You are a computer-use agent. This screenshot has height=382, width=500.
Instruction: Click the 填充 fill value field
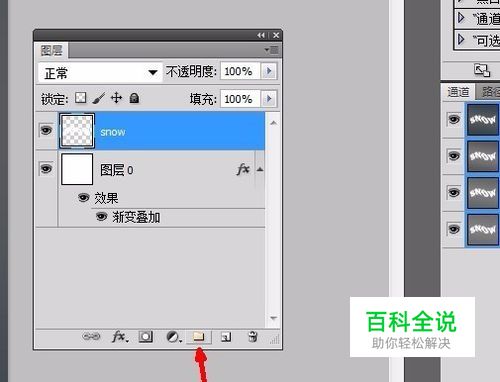click(240, 99)
